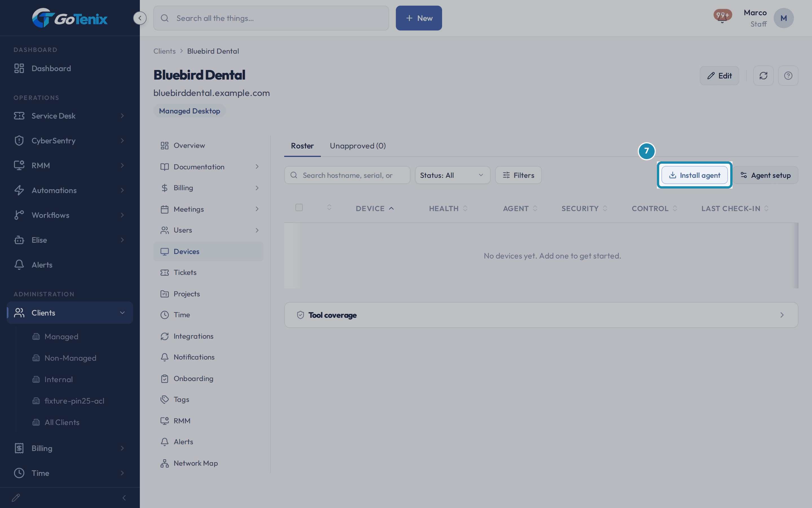Viewport: 812px width, 508px height.
Task: Expand the client menu Billing item
Action: point(208,188)
